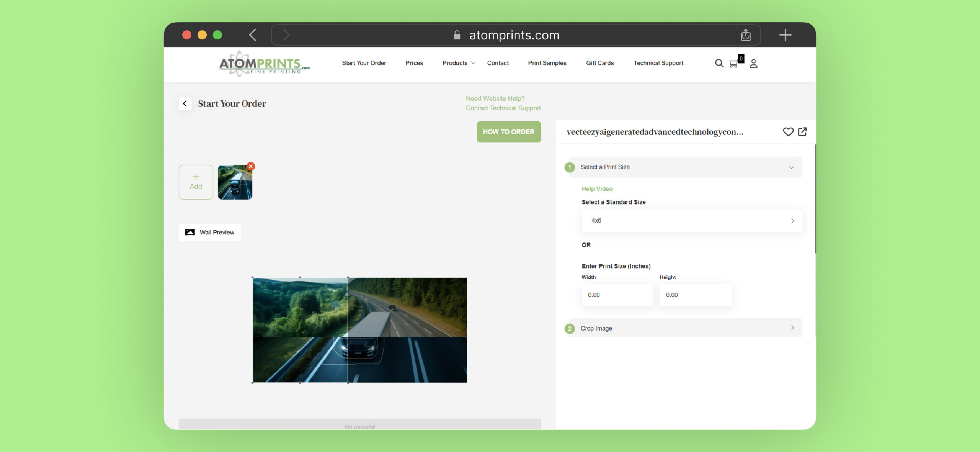Expand the Crop Image section
This screenshot has height=452, width=980.
click(685, 328)
